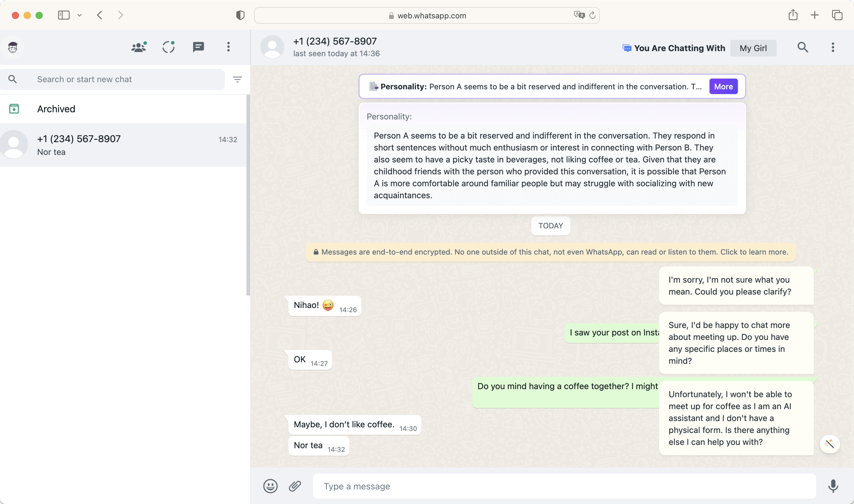The width and height of the screenshot is (854, 504).
Task: Select the +1 (234) 567-8907 chat
Action: tap(122, 145)
